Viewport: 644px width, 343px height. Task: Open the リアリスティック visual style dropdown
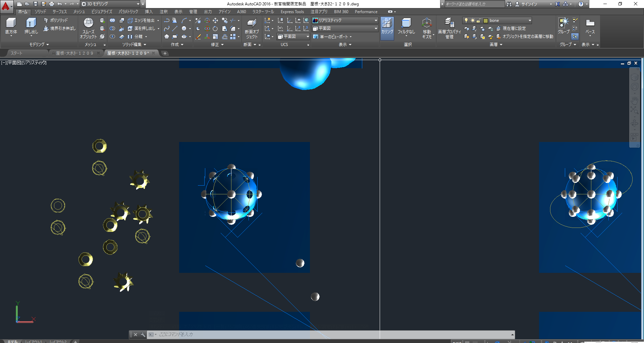[376, 20]
